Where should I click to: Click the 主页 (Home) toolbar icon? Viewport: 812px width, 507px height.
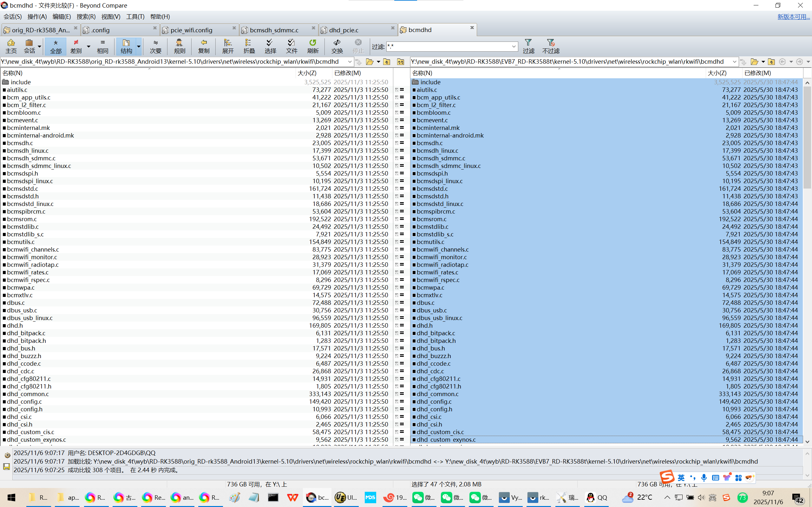(11, 46)
